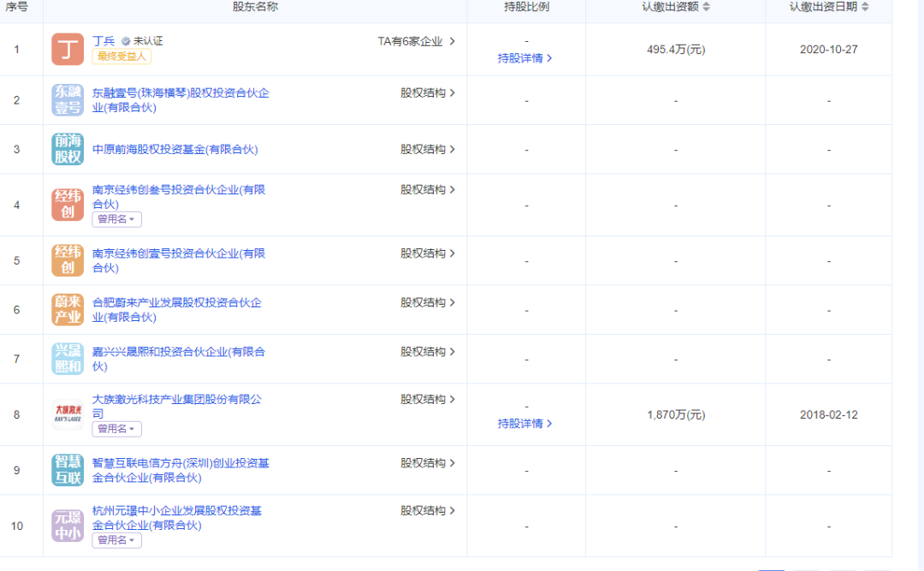924x571 pixels.
Task: Click the 元璟中小 shareholder logo icon
Action: point(68,526)
